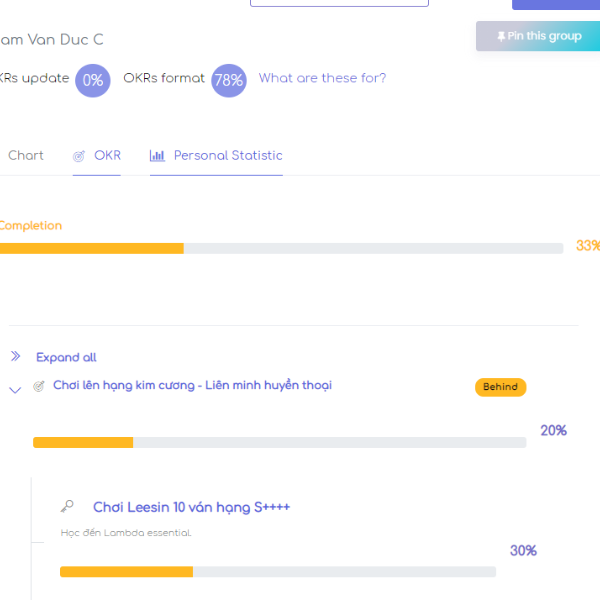
Task: Click the pin icon on Pin this group
Action: tap(502, 36)
